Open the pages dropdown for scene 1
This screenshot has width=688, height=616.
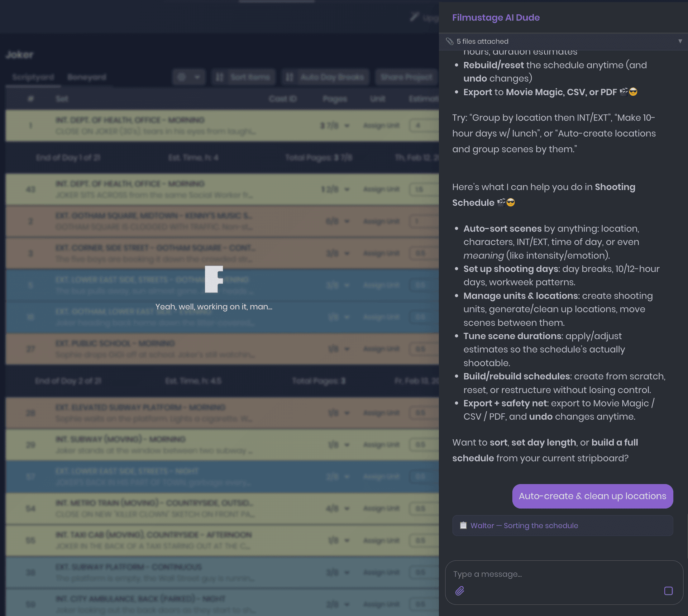click(347, 126)
